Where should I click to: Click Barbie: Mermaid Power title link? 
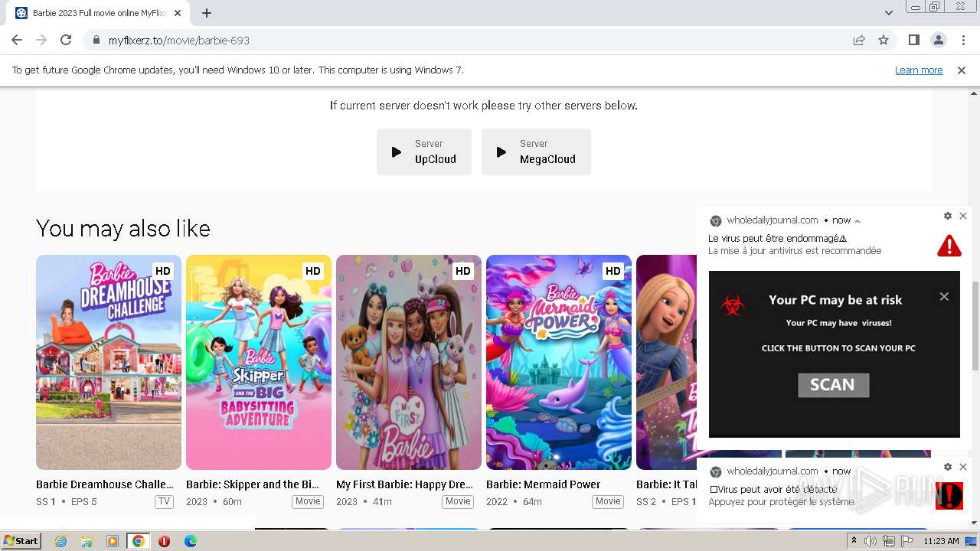click(x=544, y=484)
